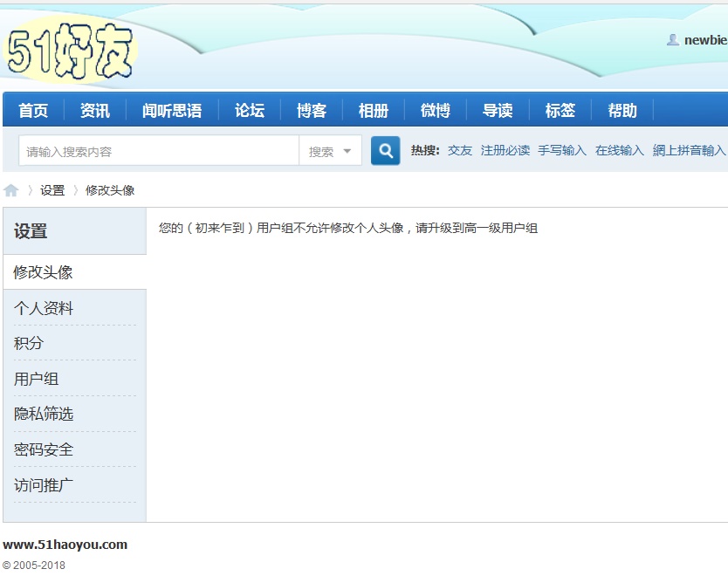Click the home icon in breadcrumb
This screenshot has height=576, width=728.
(10, 190)
